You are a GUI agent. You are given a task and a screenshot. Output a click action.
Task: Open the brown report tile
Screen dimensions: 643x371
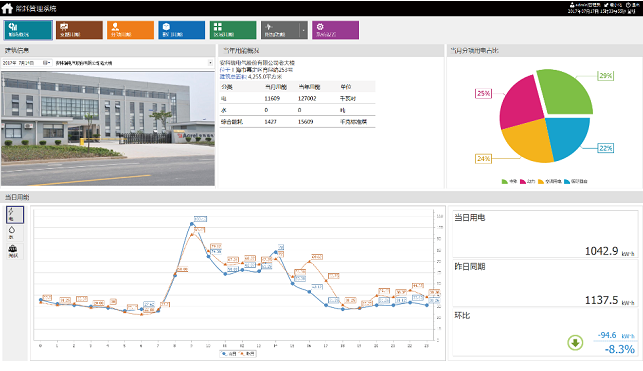coord(79,30)
